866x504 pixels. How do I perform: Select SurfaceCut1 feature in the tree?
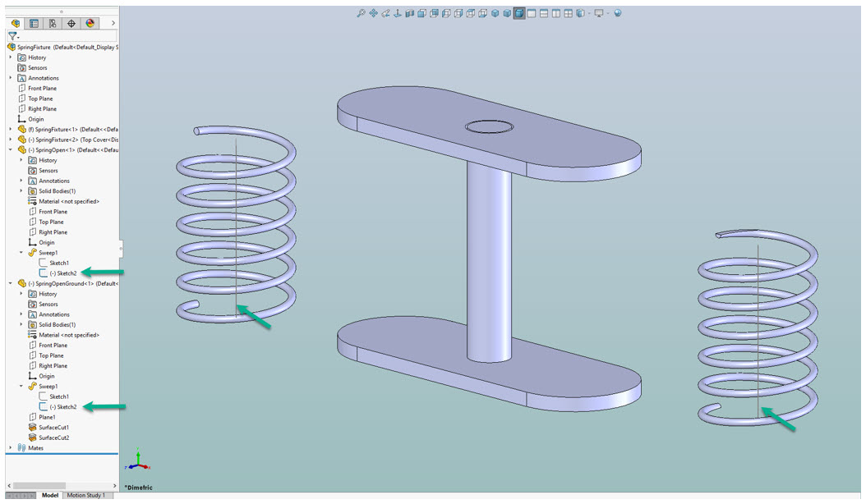(53, 428)
